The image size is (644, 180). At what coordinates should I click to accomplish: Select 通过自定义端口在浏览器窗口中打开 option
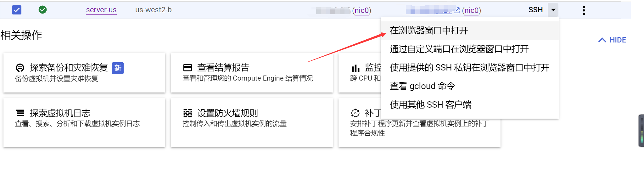click(459, 49)
